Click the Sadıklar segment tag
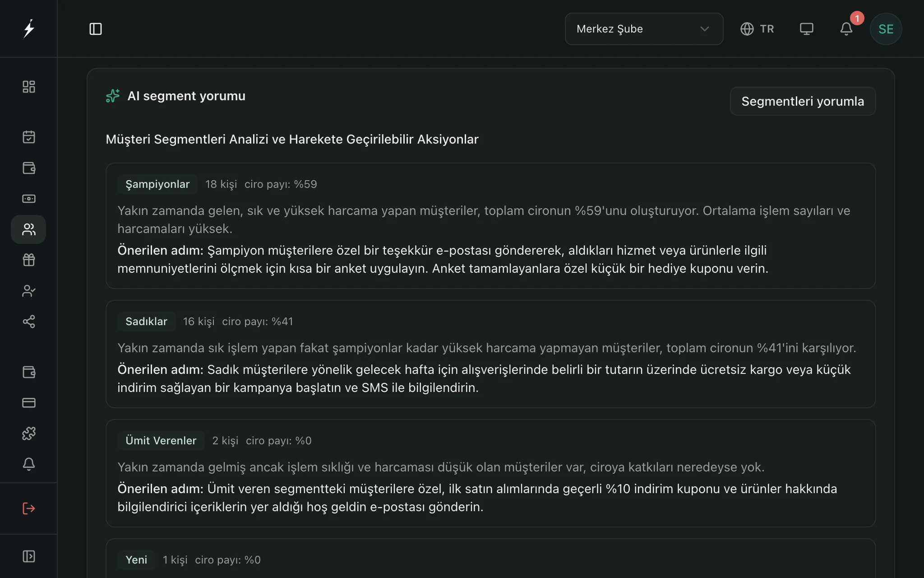 pos(146,322)
